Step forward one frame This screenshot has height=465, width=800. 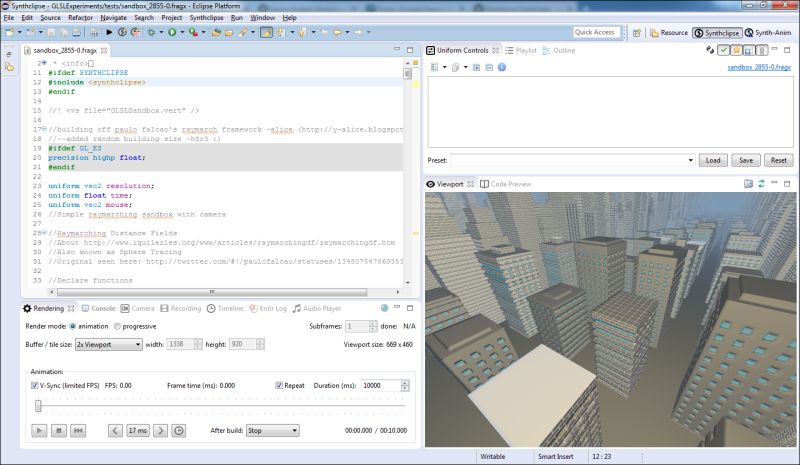point(160,431)
